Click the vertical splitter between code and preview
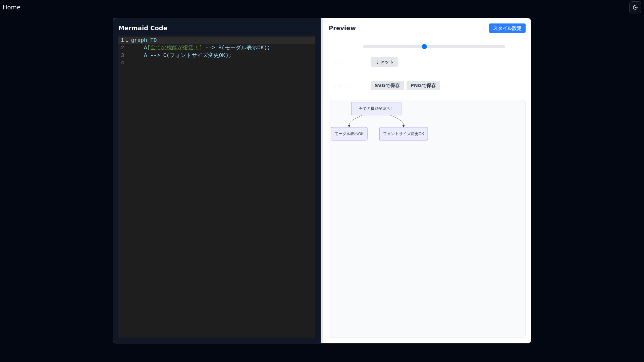 [322, 181]
